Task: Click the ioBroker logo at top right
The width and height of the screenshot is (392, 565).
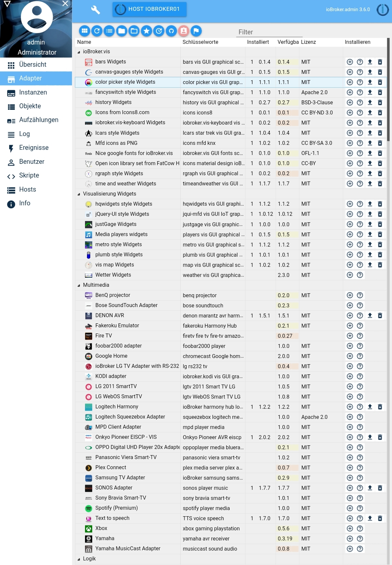Action: [x=383, y=9]
